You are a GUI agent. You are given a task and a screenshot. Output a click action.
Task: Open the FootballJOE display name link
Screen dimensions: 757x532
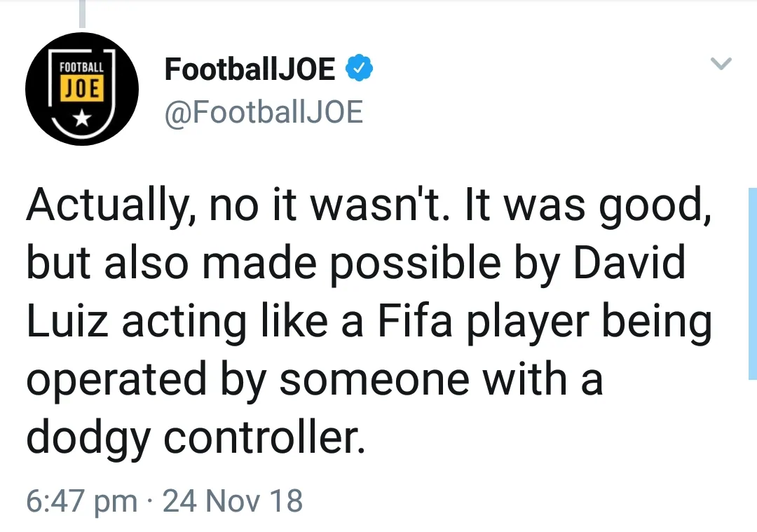tap(250, 69)
